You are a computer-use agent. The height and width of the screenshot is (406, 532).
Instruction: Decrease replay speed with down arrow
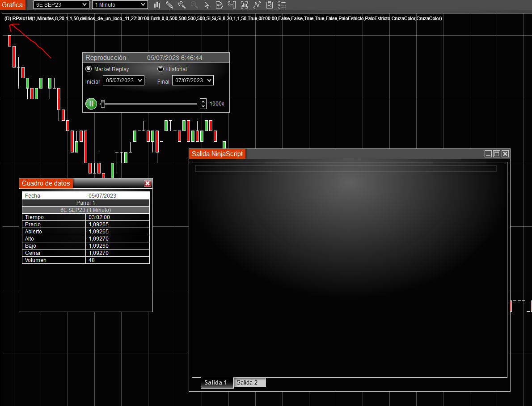[x=203, y=106]
